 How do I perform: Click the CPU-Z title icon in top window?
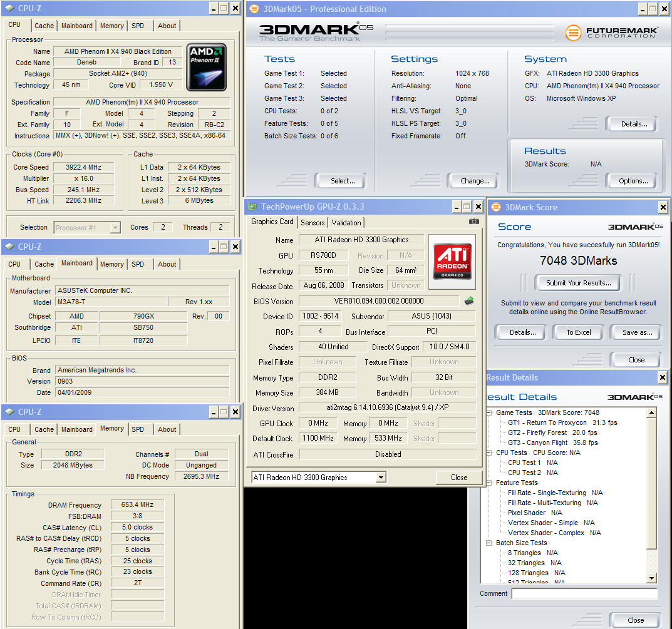click(9, 8)
